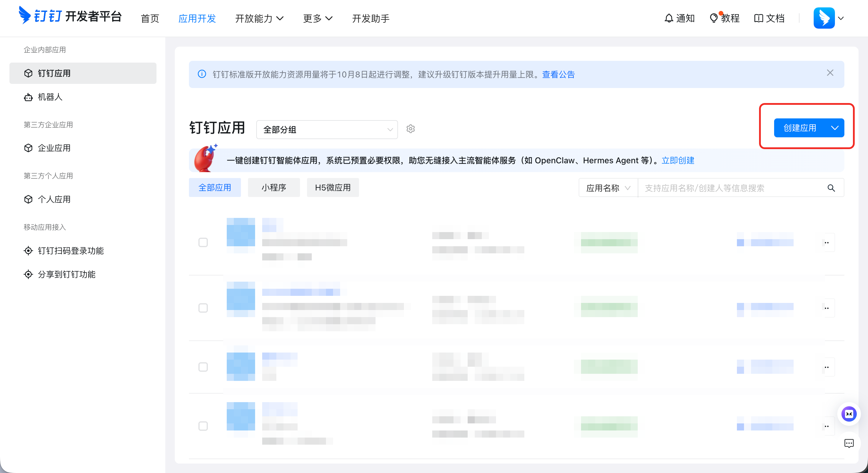Click the 个人应用 cube icon in sidebar
Image resolution: width=868 pixels, height=473 pixels.
pos(28,199)
